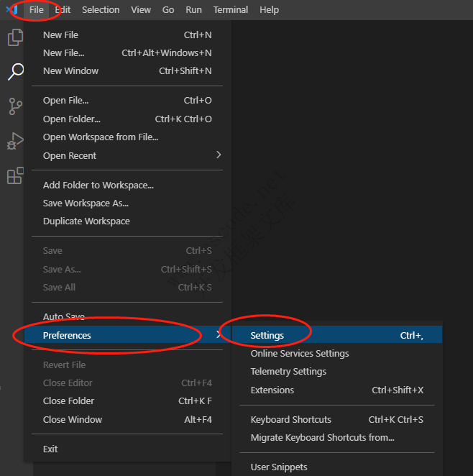Select Migrate Keyboard Shortcuts from...
Image resolution: width=473 pixels, height=476 pixels.
[336, 438]
